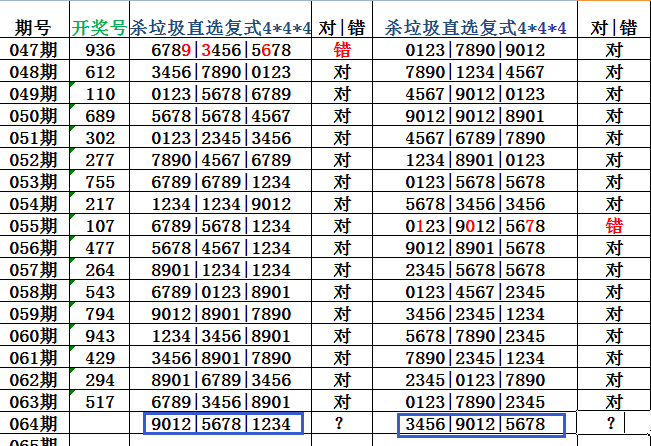Select cell 7890|1234|4567
Image resolution: width=651 pixels, height=446 pixels.
click(x=475, y=72)
